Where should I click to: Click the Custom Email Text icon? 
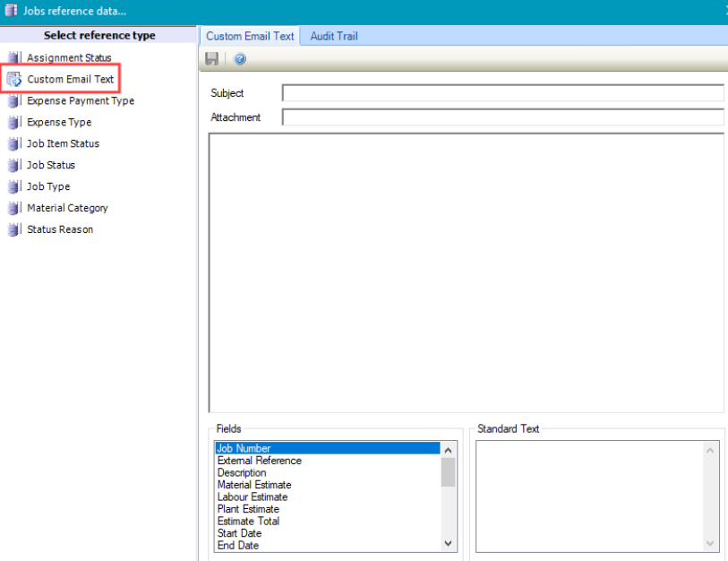point(14,80)
